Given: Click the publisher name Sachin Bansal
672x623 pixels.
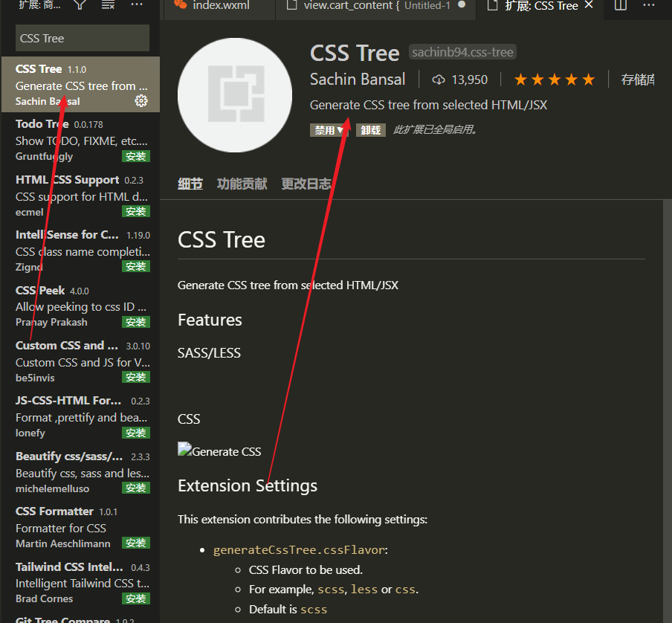Looking at the screenshot, I should [358, 80].
